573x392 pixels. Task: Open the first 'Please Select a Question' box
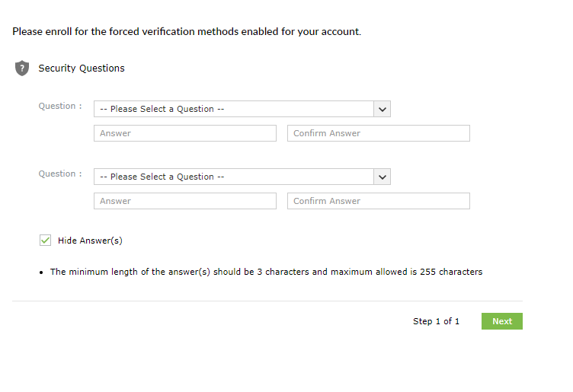(x=234, y=109)
